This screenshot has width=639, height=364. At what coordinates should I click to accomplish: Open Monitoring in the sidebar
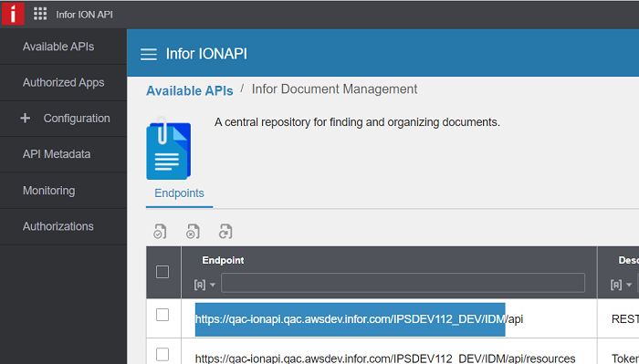(x=63, y=191)
